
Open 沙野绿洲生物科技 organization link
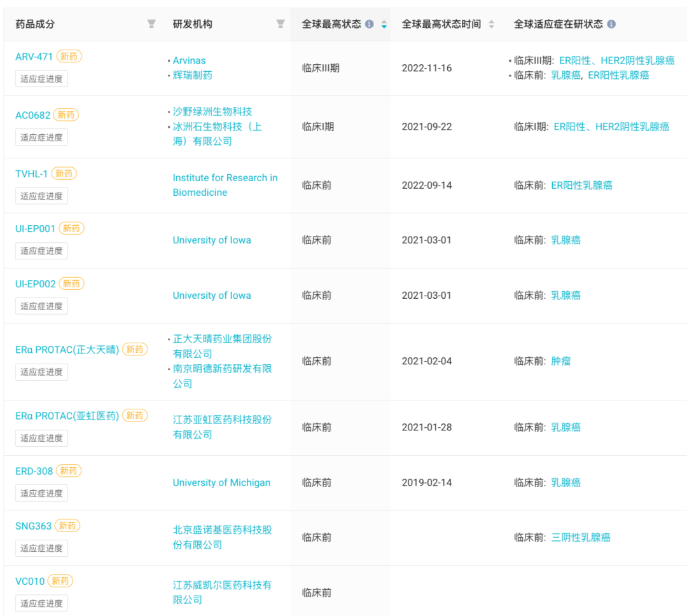[x=212, y=112]
